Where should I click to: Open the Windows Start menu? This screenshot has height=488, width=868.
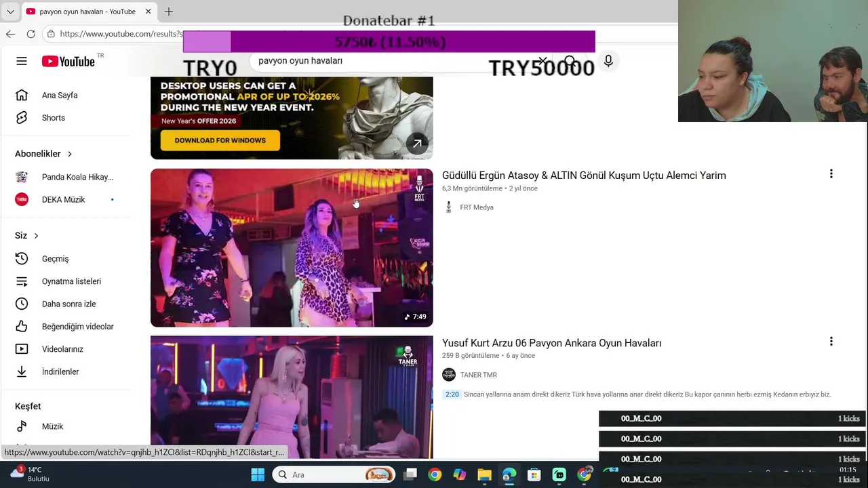coord(258,475)
